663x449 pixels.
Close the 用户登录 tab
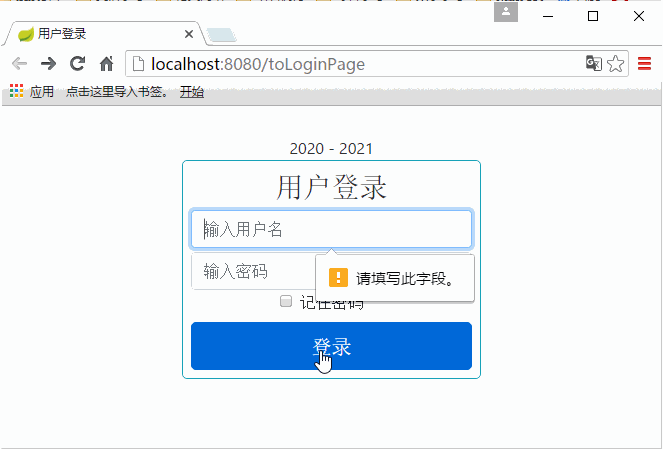(x=189, y=34)
